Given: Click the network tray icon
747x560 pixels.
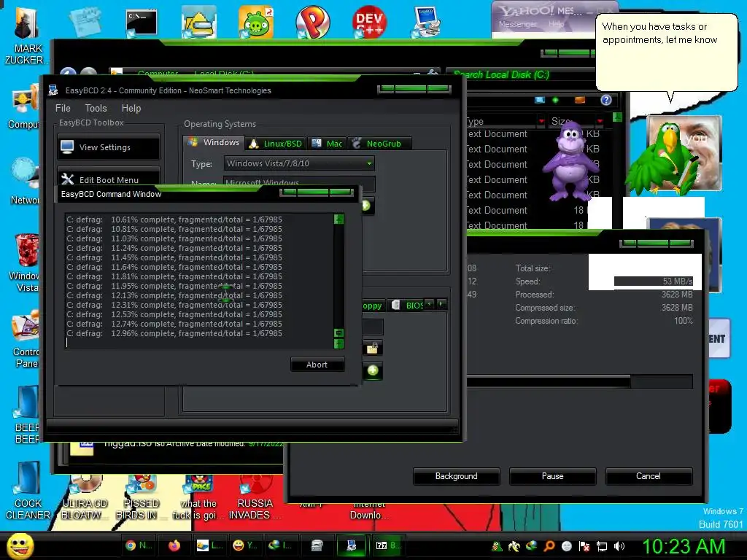Looking at the screenshot, I should (602, 546).
